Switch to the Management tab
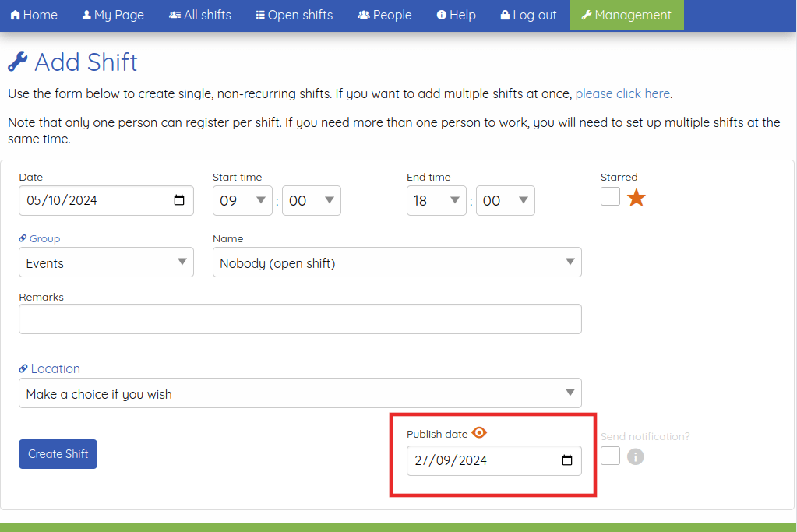Viewport: 797px width, 532px height. point(626,14)
